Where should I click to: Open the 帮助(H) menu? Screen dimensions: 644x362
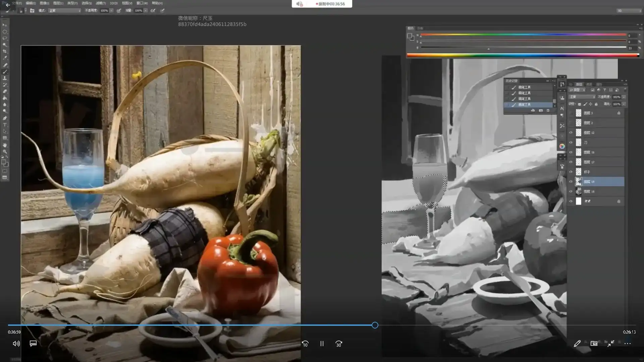(x=157, y=3)
